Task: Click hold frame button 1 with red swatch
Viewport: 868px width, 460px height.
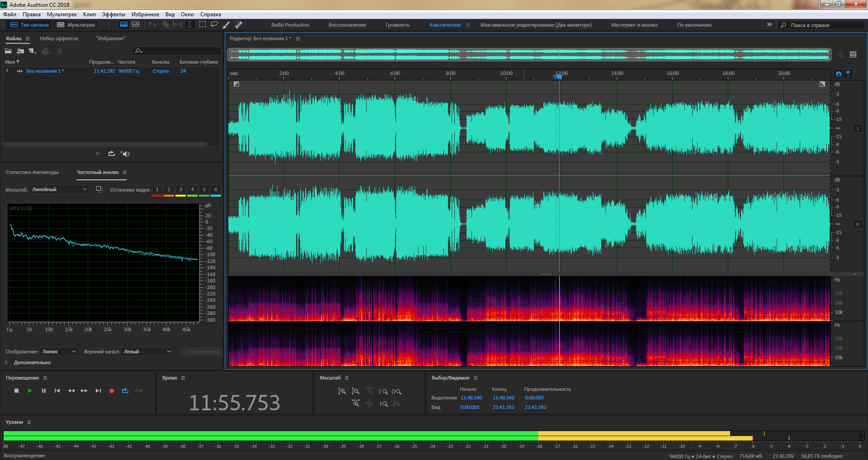Action: [x=157, y=190]
